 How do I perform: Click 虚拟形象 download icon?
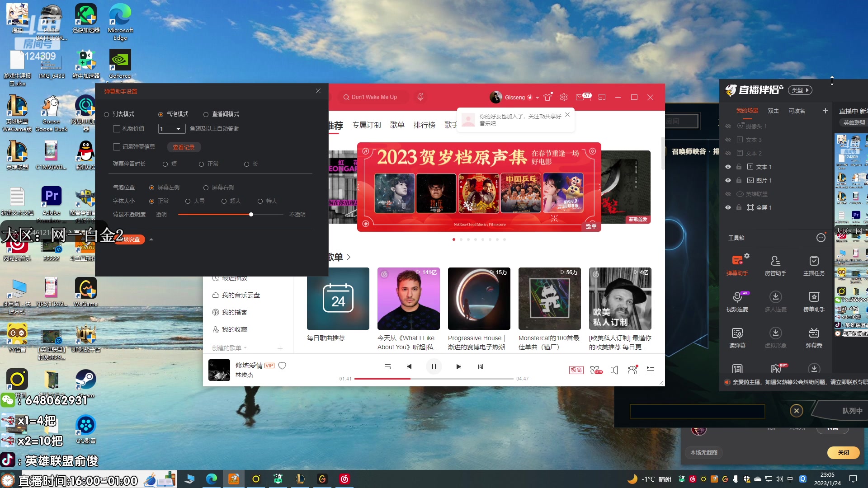pos(776,333)
